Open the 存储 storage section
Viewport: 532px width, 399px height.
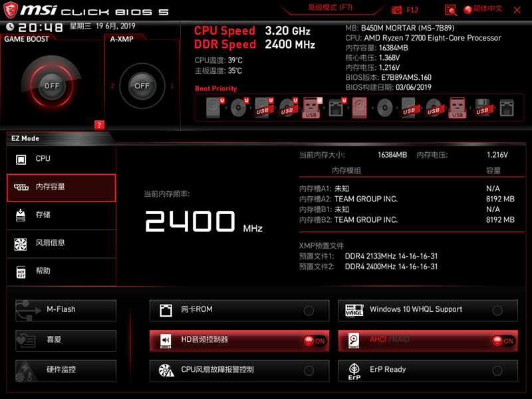(x=61, y=215)
